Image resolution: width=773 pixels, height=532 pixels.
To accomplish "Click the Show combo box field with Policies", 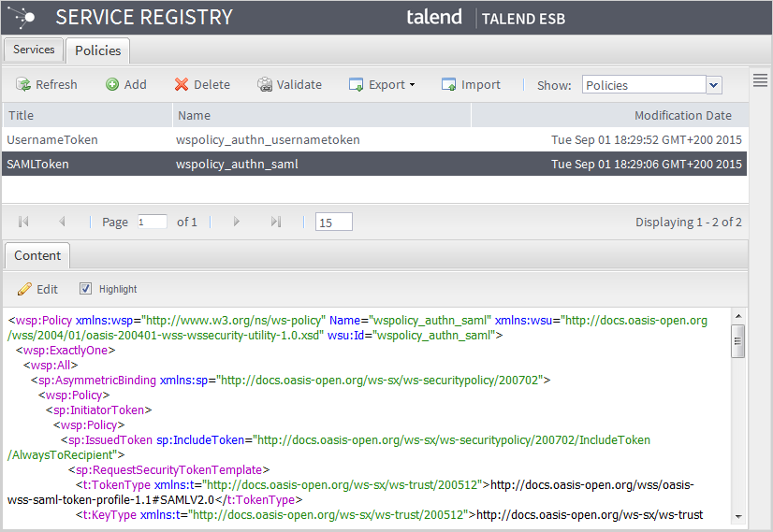I will click(x=644, y=85).
